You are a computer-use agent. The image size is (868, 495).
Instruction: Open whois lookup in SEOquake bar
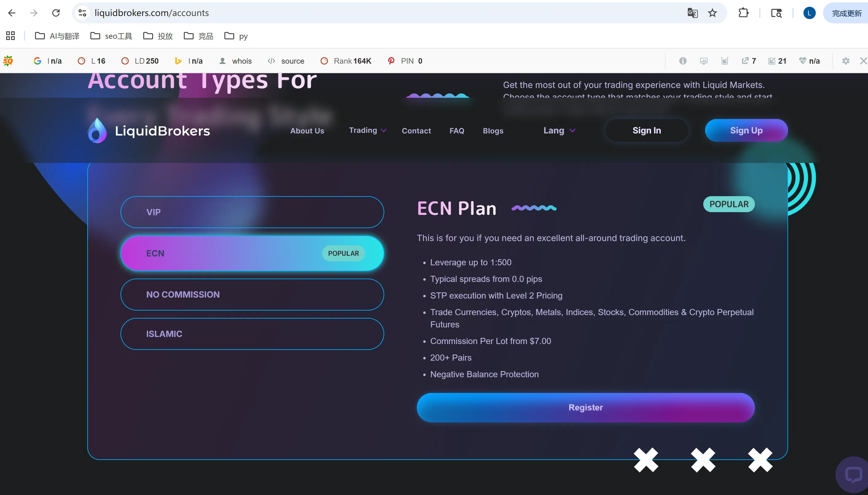[x=235, y=61]
